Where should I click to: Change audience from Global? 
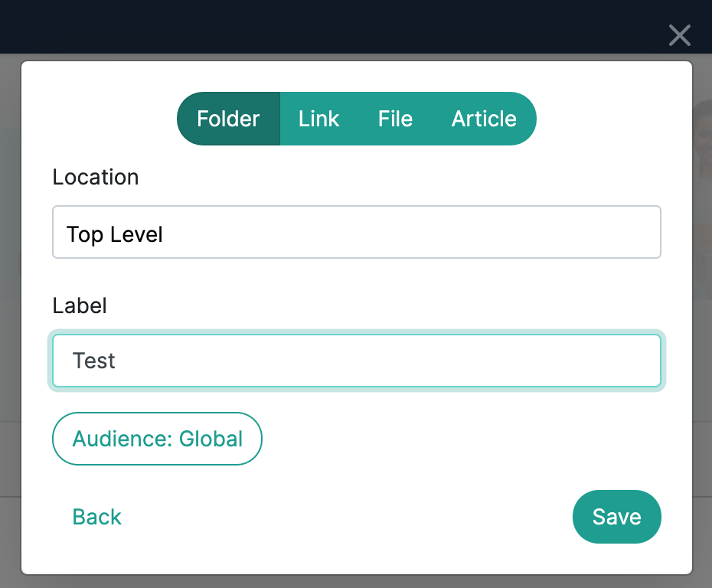(x=157, y=439)
